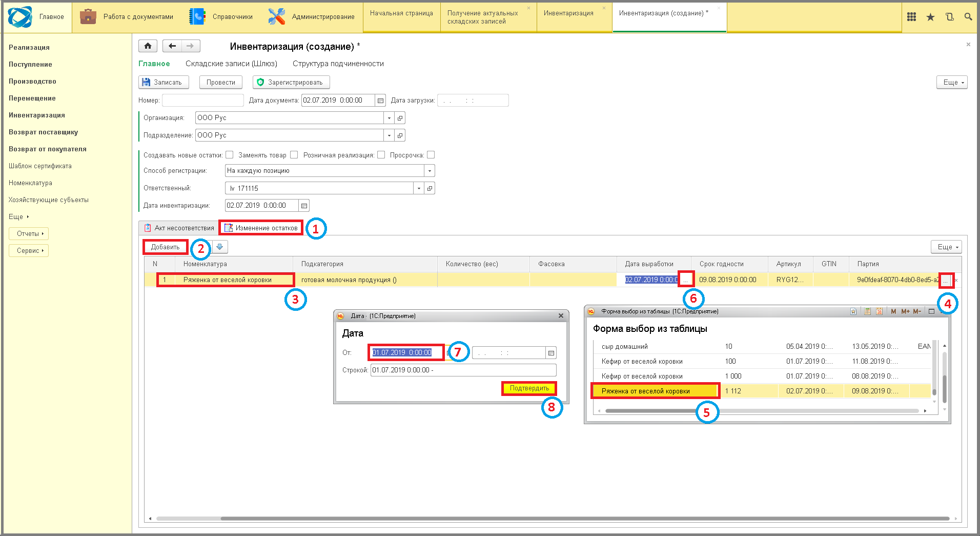Click M+ memory button in Форма выбор titlebar
Viewport: 980px width, 536px height.
905,311
